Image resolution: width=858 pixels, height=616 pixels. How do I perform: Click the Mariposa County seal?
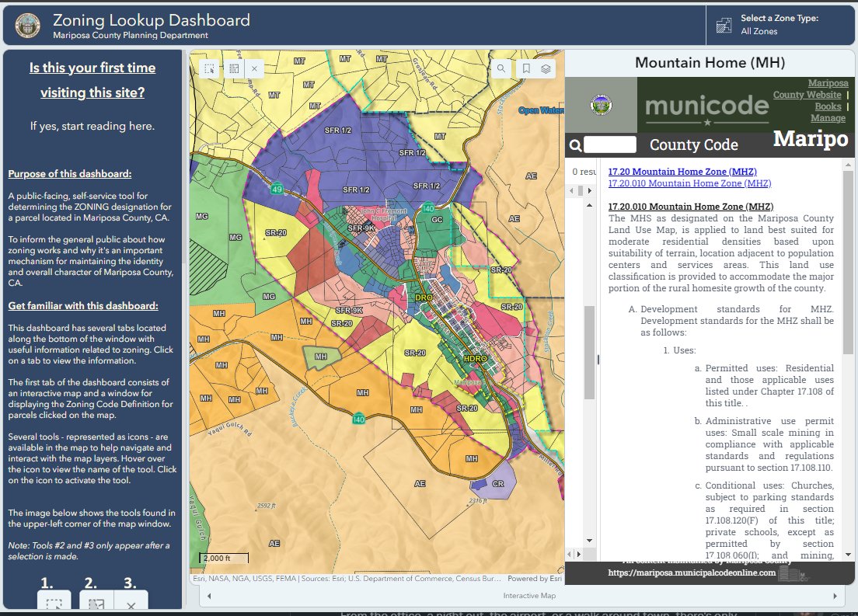(x=28, y=24)
